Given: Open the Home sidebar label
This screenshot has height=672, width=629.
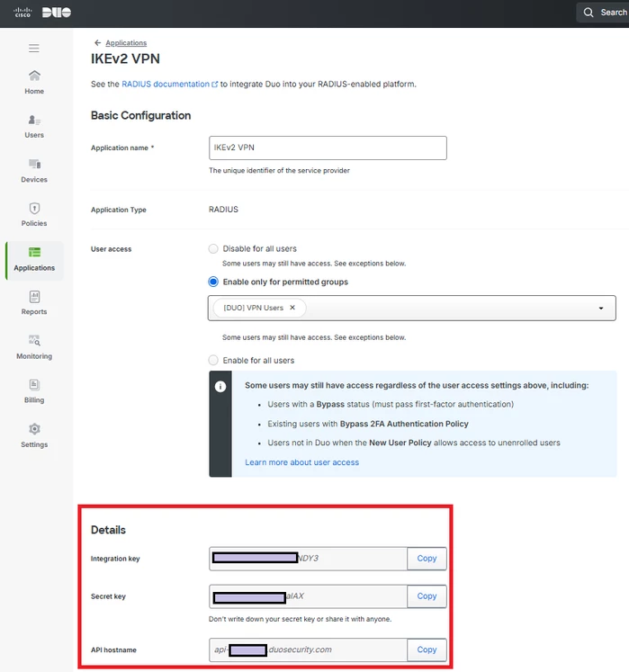Looking at the screenshot, I should click(34, 91).
